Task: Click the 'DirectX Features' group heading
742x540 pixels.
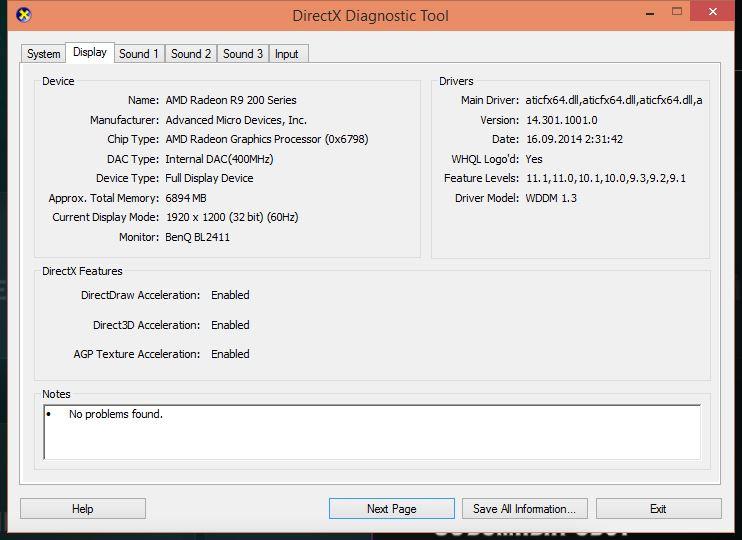Action: [x=82, y=271]
